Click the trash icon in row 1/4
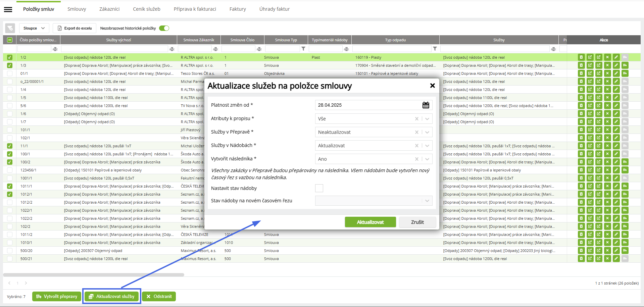 pyautogui.click(x=581, y=90)
